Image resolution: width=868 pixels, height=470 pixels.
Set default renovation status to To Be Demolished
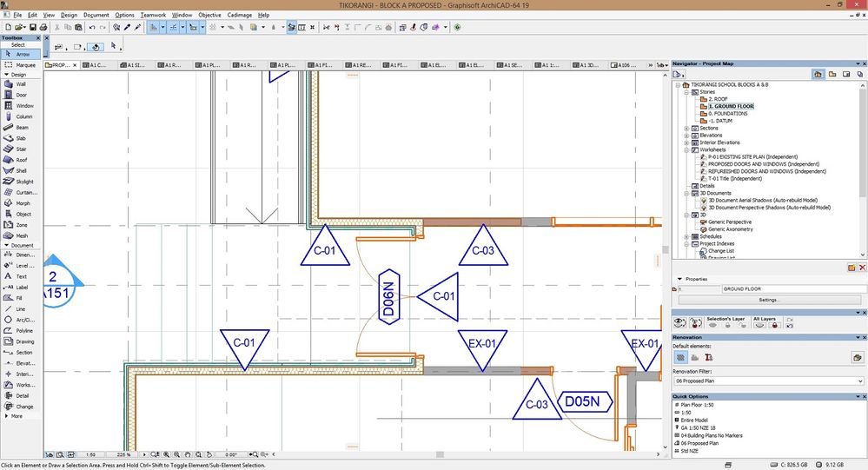695,358
